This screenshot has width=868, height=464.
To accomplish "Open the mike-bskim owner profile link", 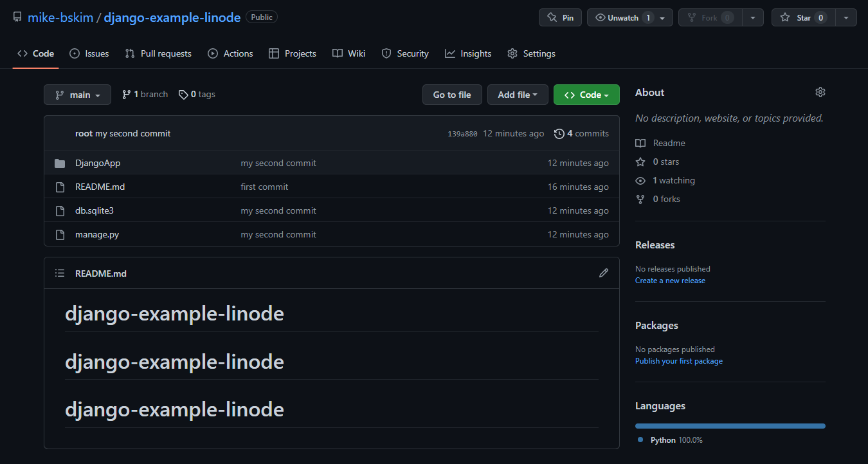I will [60, 17].
